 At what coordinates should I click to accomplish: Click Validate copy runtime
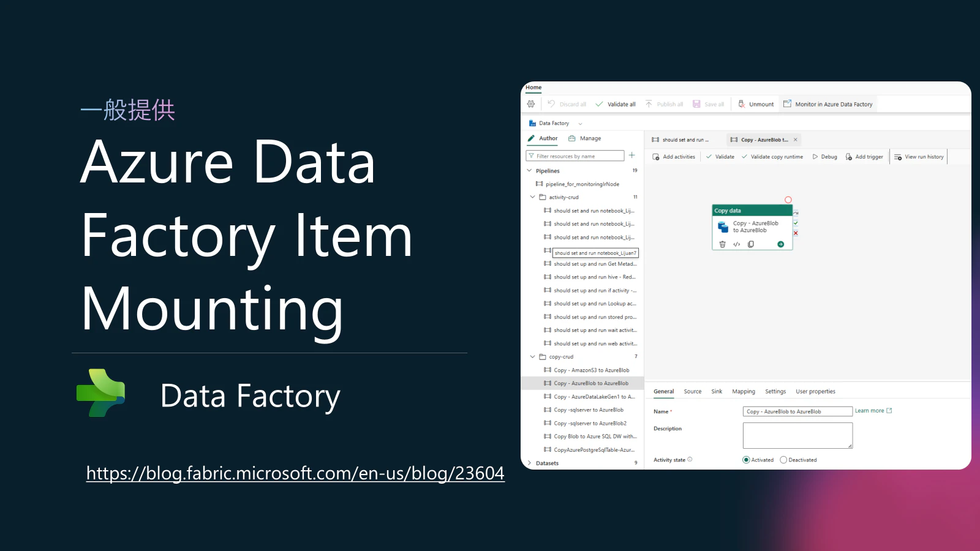coord(772,157)
